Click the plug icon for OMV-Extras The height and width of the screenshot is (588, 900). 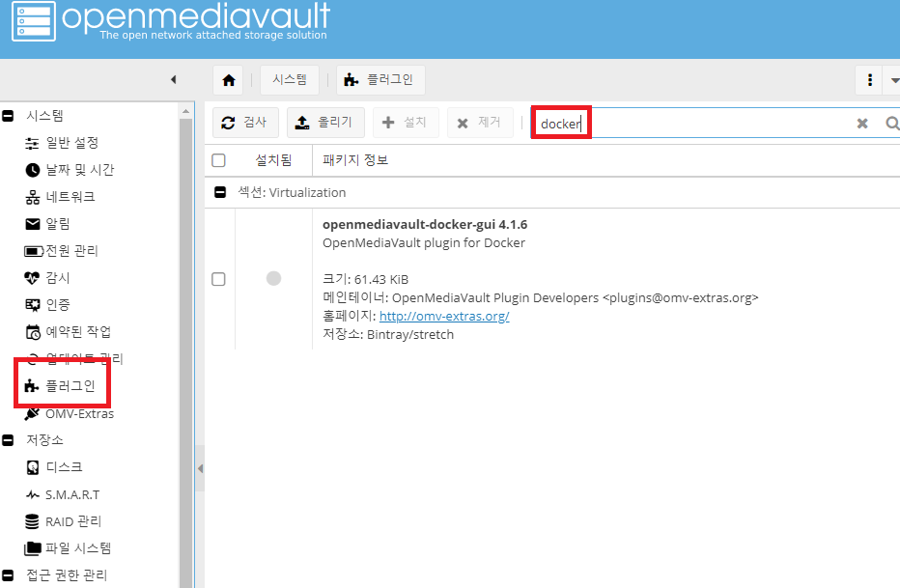32,413
